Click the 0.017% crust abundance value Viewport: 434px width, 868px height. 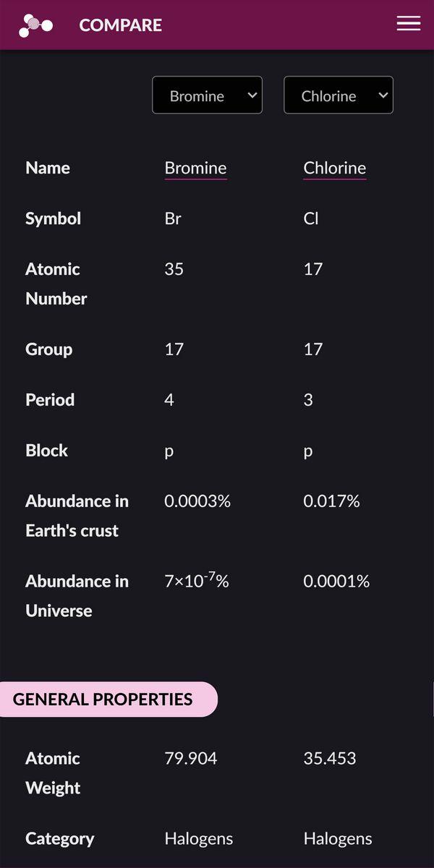coord(331,501)
